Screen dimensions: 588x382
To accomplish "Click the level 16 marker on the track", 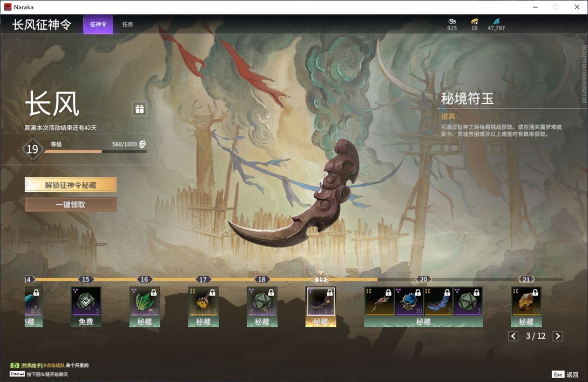I will [144, 279].
